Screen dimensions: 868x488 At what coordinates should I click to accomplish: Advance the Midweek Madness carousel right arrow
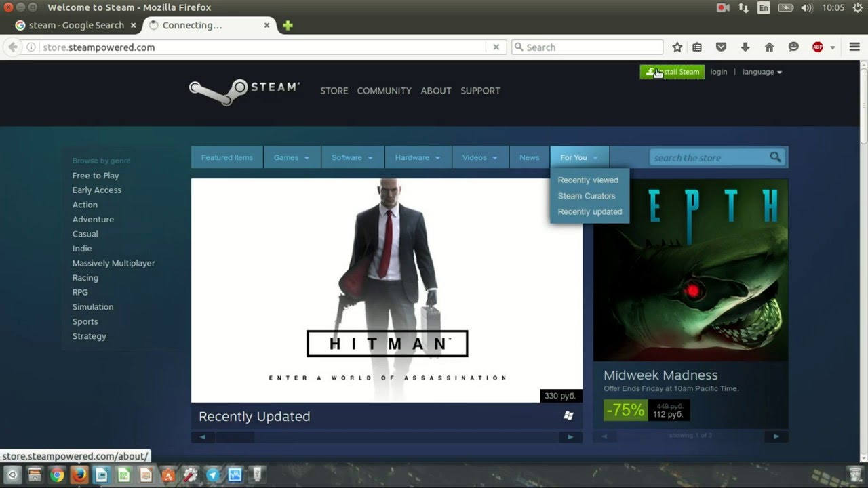[776, 436]
